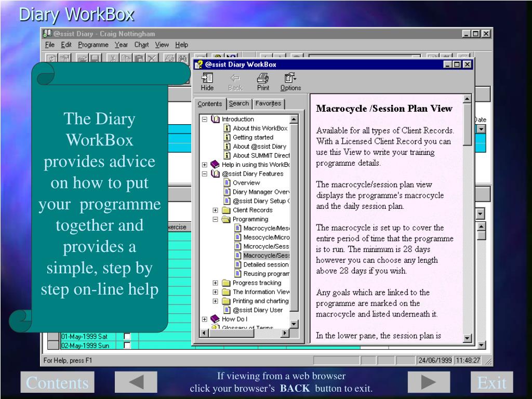The width and height of the screenshot is (532, 399).
Task: Click contents tree horizontal scroll right arrow
Action: click(285, 333)
